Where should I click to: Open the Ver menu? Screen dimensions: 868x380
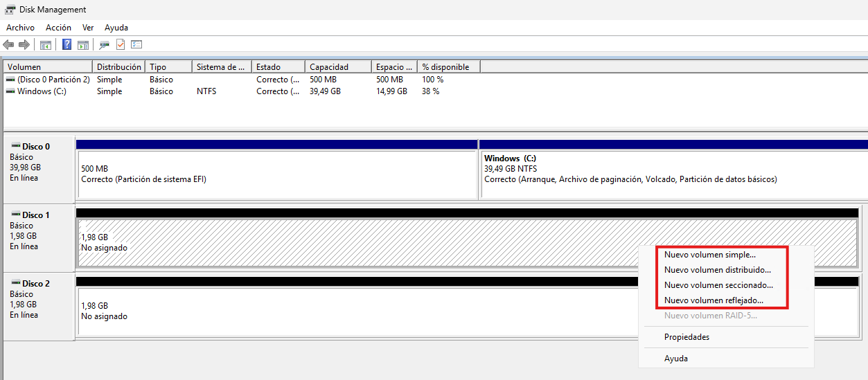pyautogui.click(x=88, y=28)
